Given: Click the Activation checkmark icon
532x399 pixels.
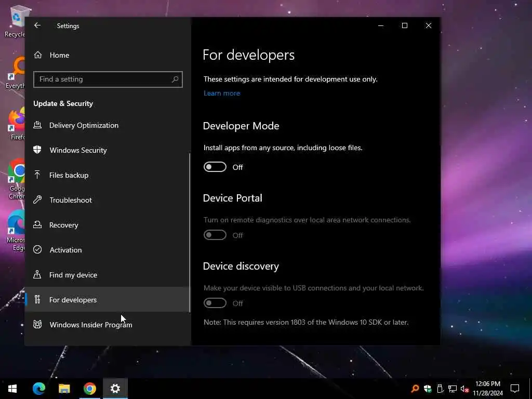Looking at the screenshot, I should coord(37,250).
